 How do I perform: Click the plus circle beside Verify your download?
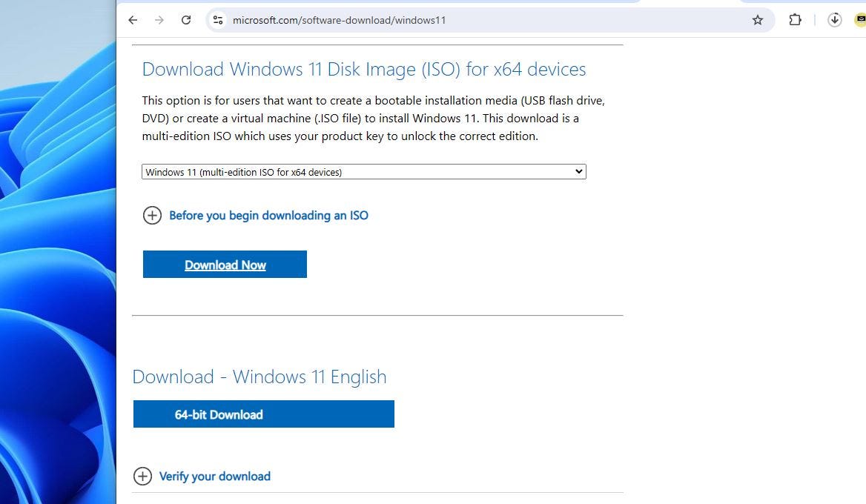tap(143, 476)
